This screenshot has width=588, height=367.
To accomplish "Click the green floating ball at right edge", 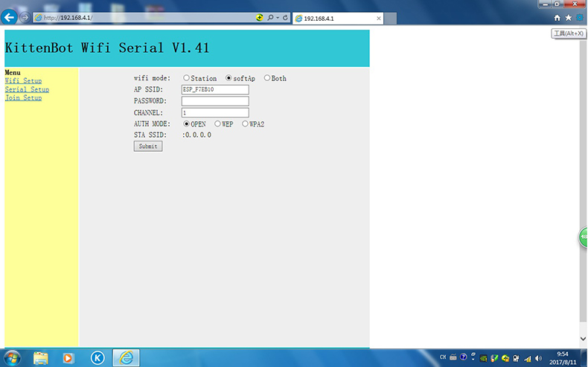I will (x=583, y=237).
